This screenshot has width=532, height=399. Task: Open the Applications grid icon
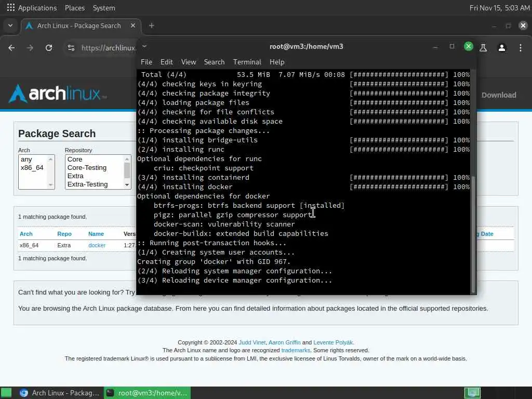click(x=10, y=7)
